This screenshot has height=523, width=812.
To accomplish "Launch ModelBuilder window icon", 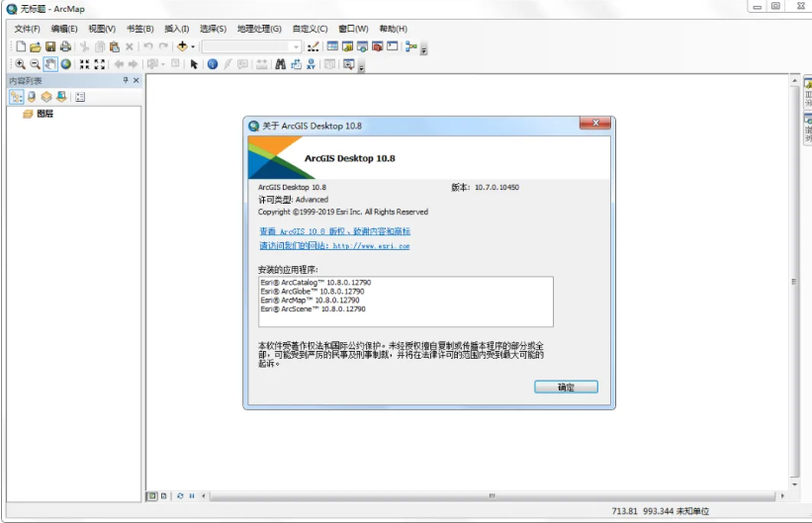I will coord(411,46).
